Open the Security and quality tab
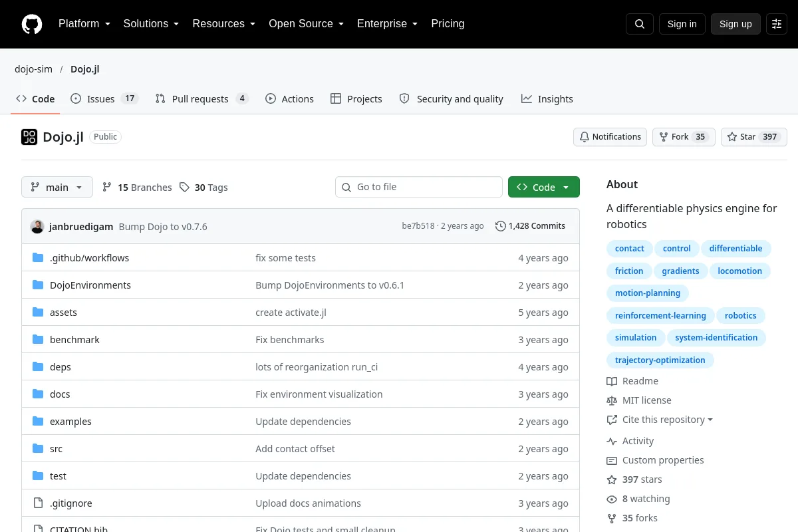Image resolution: width=798 pixels, height=532 pixels. point(451,99)
